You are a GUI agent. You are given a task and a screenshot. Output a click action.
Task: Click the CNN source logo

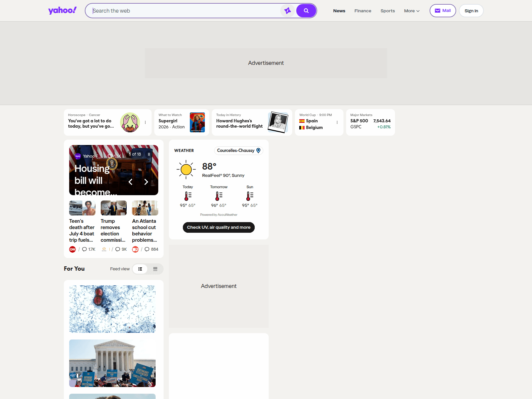[x=72, y=249]
